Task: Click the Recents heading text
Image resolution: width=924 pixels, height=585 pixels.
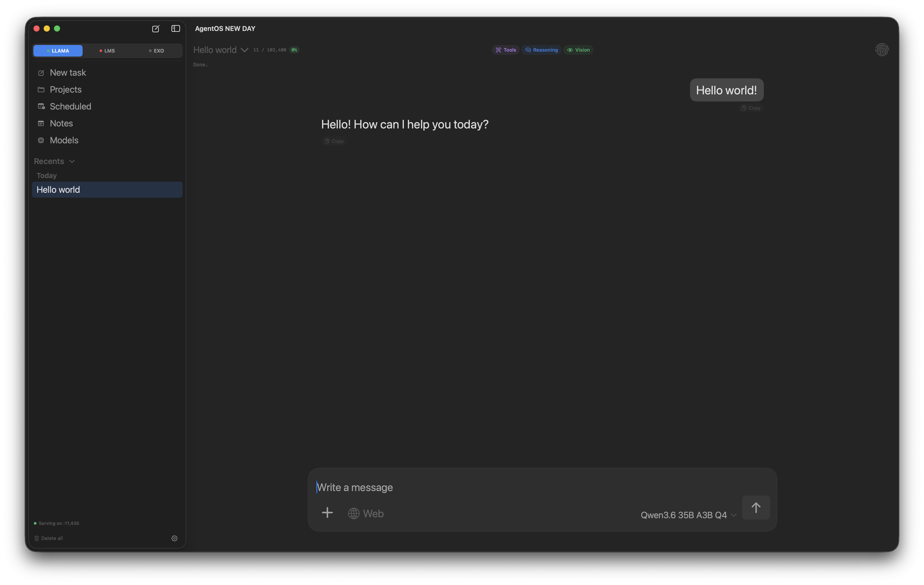Action: pos(49,162)
